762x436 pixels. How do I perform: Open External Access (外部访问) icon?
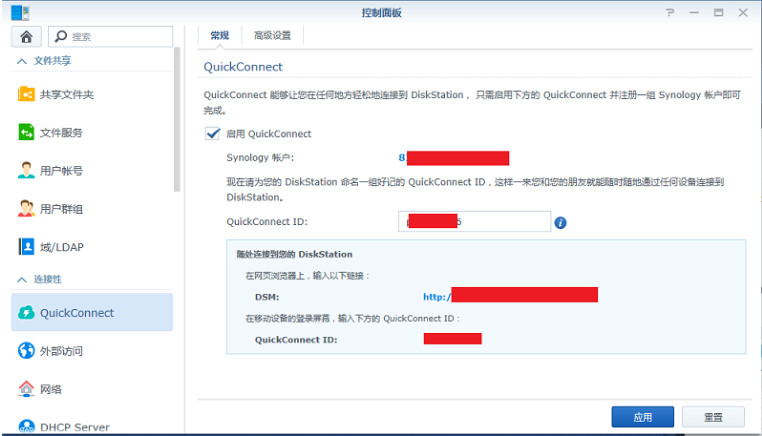click(26, 350)
